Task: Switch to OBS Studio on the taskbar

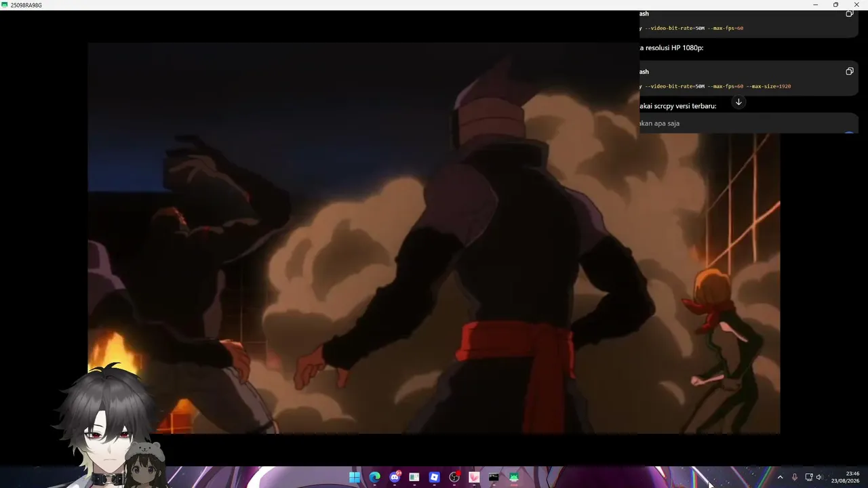Action: point(454,477)
